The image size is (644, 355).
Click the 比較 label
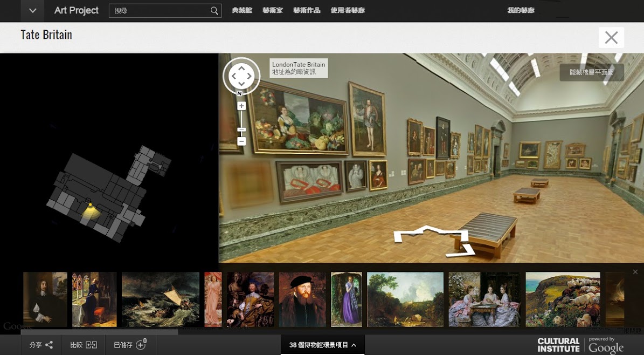point(77,345)
